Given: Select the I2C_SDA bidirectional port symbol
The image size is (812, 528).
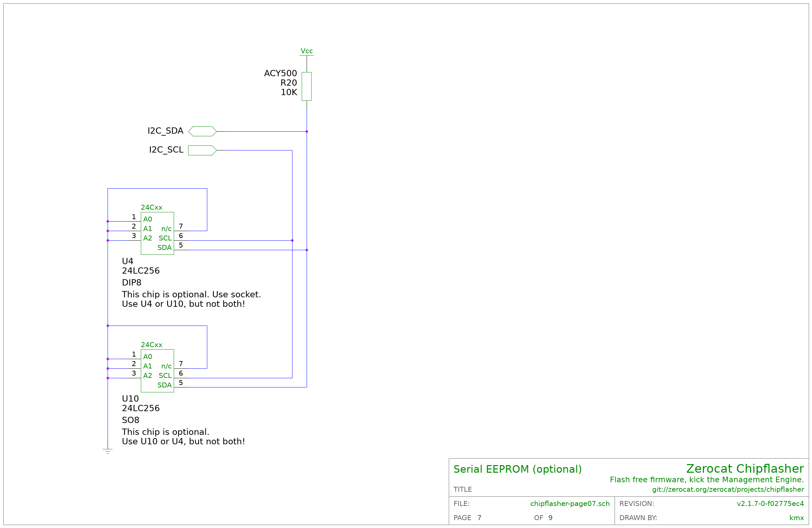Looking at the screenshot, I should pos(202,131).
